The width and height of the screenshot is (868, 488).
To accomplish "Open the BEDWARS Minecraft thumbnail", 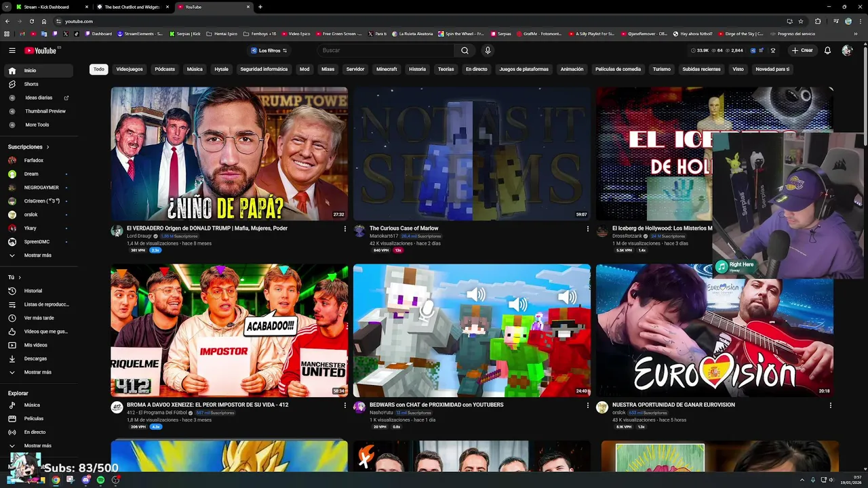I will click(472, 330).
